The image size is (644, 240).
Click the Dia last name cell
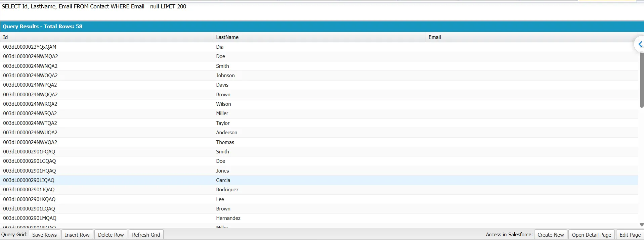click(319, 47)
